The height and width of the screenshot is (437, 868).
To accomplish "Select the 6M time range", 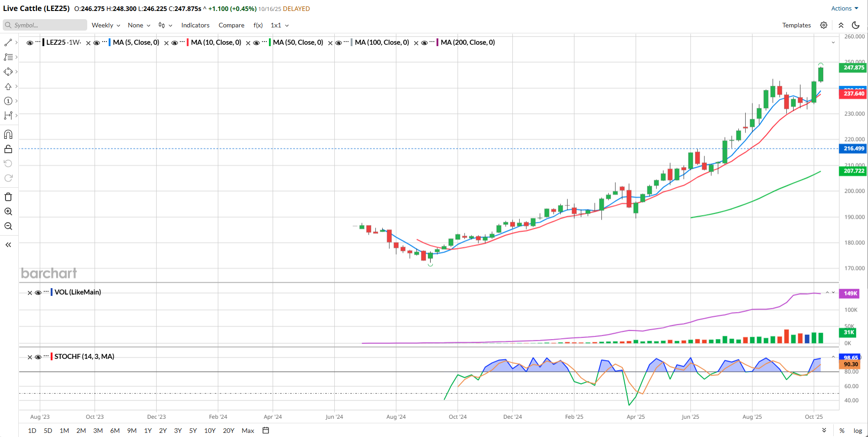I will click(x=115, y=431).
